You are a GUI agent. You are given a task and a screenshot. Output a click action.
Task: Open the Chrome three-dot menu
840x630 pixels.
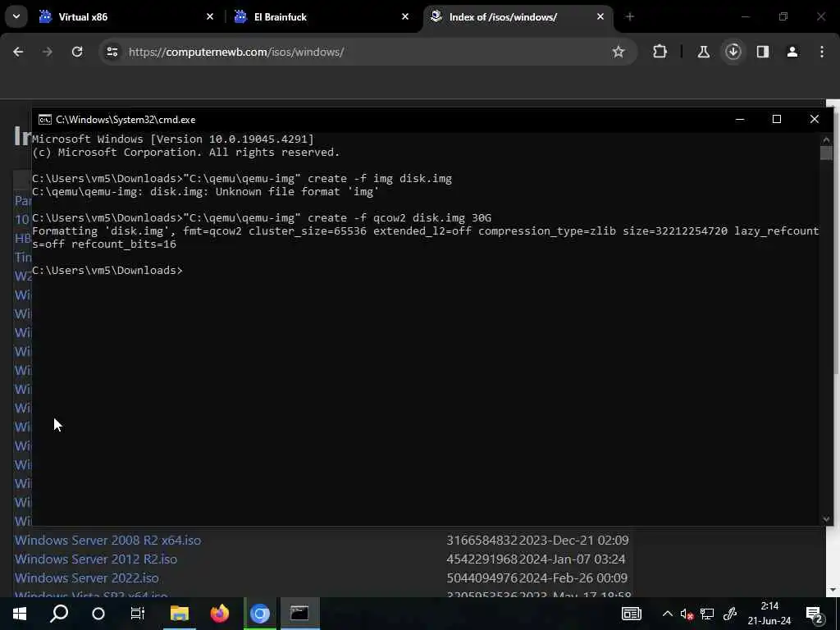[822, 52]
